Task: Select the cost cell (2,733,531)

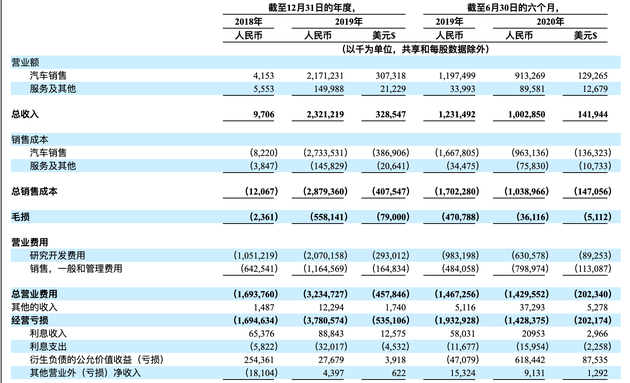Action: [325, 153]
